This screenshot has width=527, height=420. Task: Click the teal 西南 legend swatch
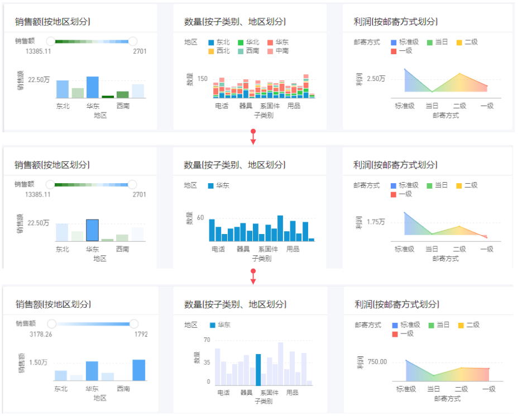(x=241, y=51)
